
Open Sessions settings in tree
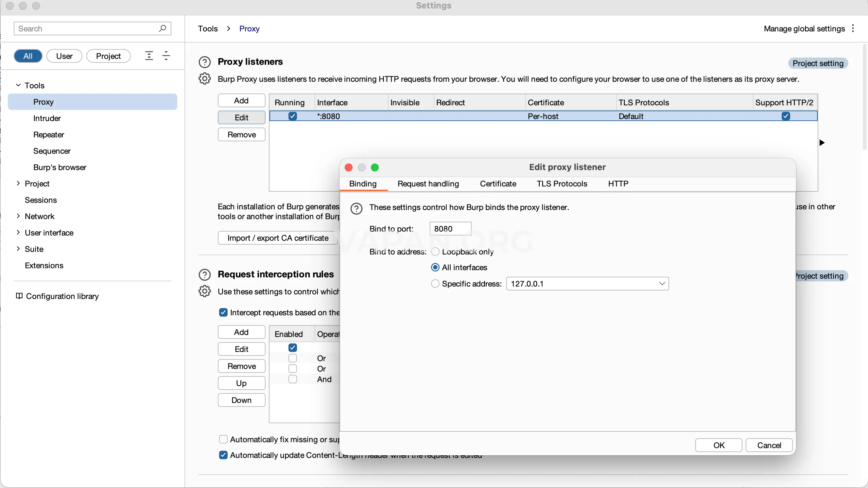coord(41,200)
